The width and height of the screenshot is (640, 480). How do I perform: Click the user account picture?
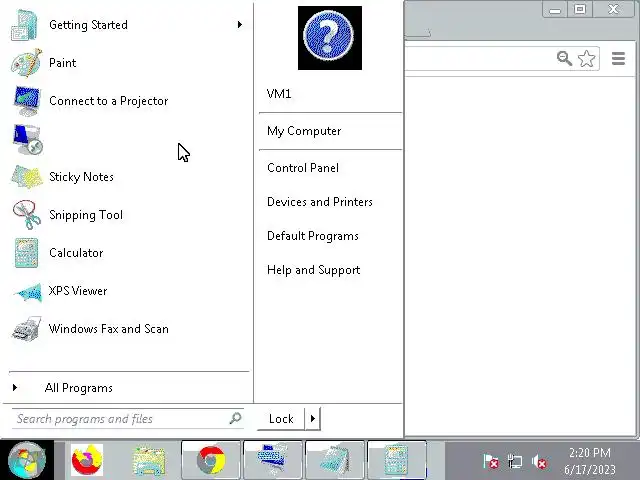(x=330, y=38)
